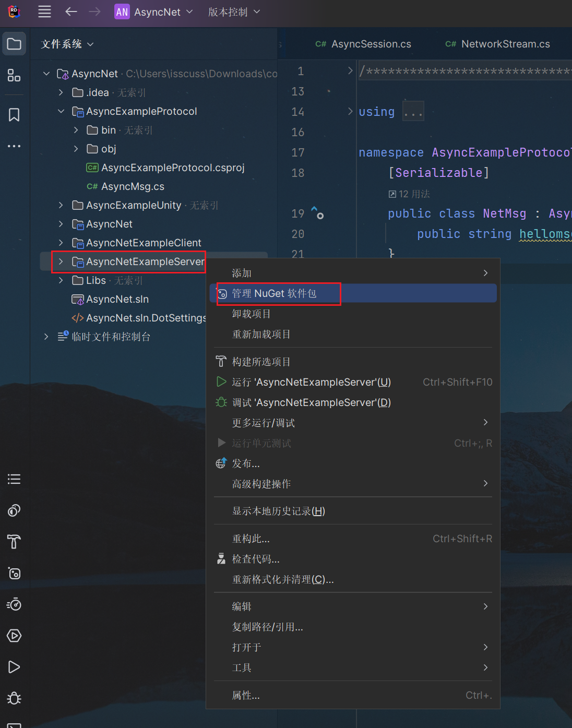Choose 构建所选项目
Image resolution: width=572 pixels, height=728 pixels.
(x=353, y=362)
